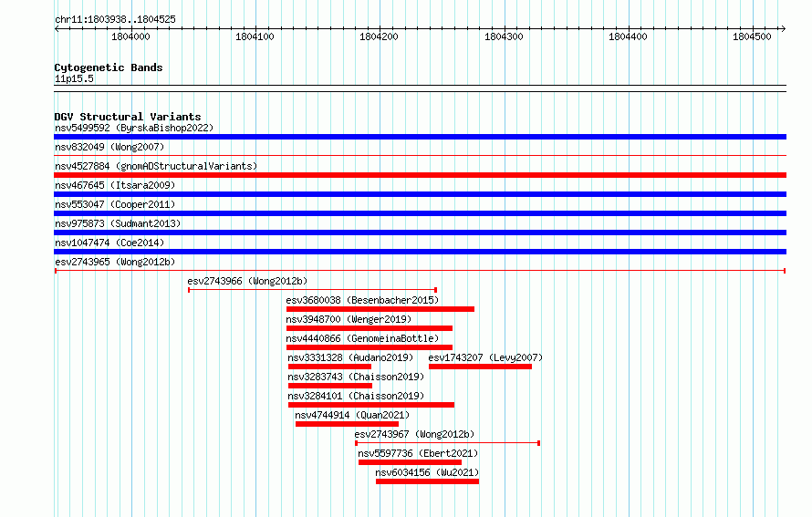The width and height of the screenshot is (812, 517).
Task: Click the Cytogenetic Bands track title
Action: (x=109, y=67)
